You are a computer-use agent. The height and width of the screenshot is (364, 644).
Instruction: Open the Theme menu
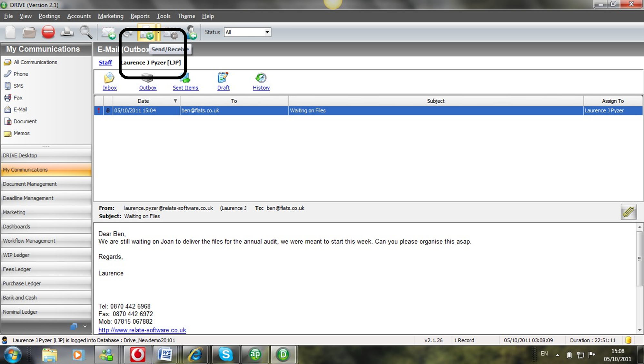pos(186,16)
